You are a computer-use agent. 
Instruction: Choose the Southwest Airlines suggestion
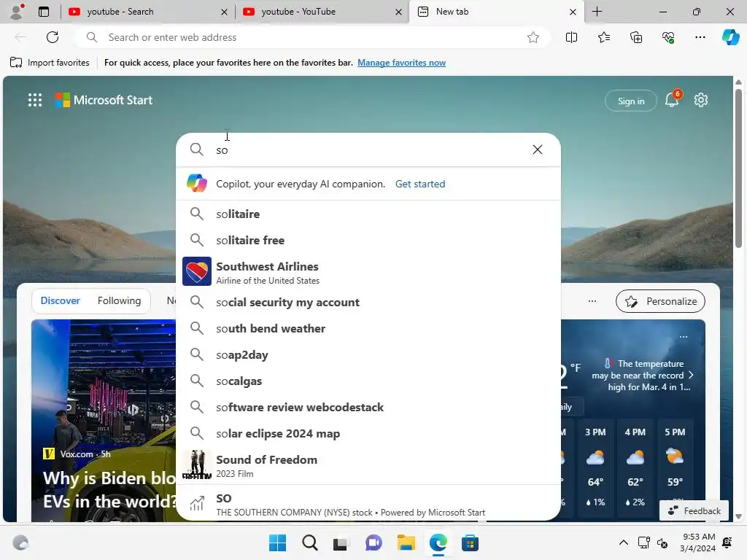click(368, 271)
